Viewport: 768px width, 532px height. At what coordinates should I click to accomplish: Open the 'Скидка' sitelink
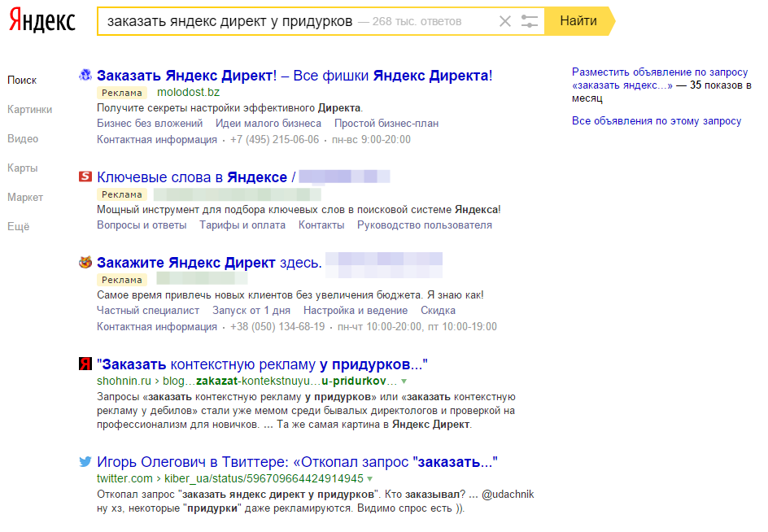pyautogui.click(x=438, y=311)
